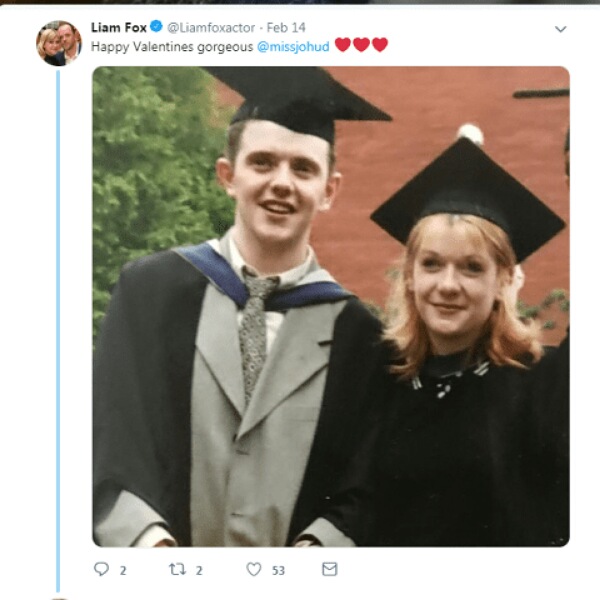Click the reply count number 2
Viewport: 600px width, 600px height.
123,571
